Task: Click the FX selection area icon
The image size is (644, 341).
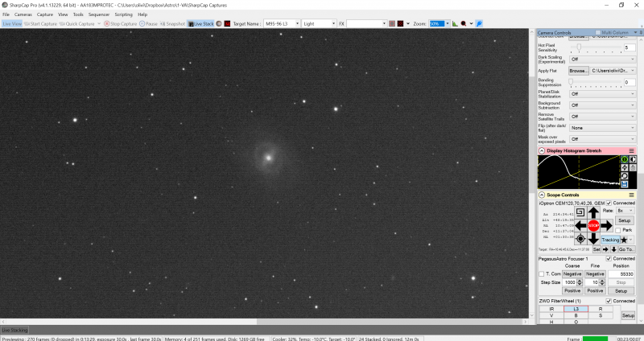Action: [x=392, y=24]
